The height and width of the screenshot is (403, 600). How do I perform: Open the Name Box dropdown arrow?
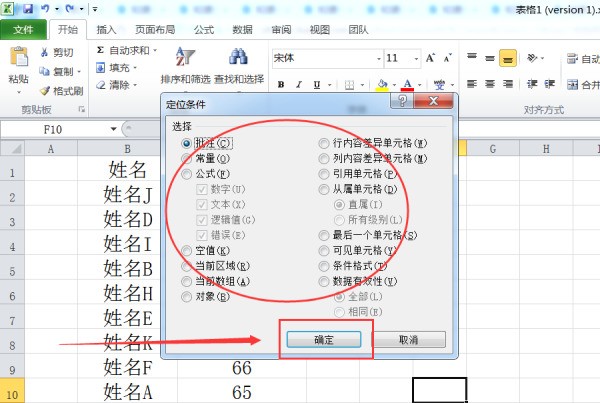tap(113, 129)
